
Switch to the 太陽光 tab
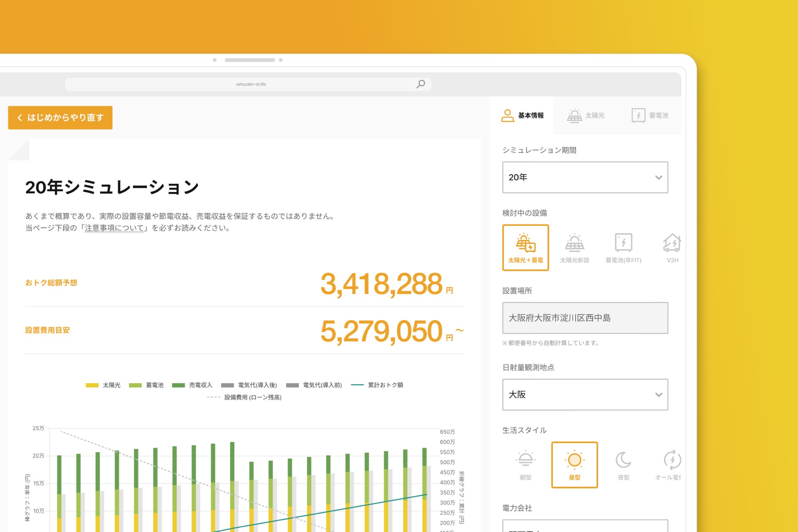pyautogui.click(x=586, y=116)
